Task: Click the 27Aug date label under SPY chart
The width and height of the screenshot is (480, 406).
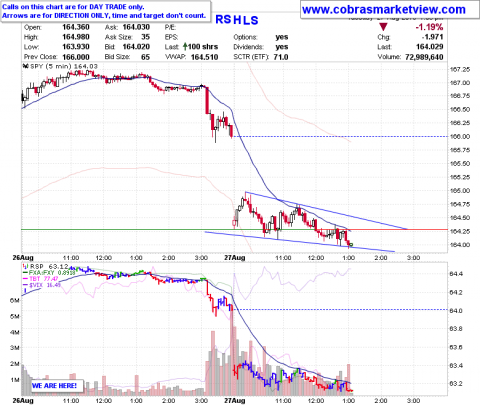Action: tap(234, 258)
